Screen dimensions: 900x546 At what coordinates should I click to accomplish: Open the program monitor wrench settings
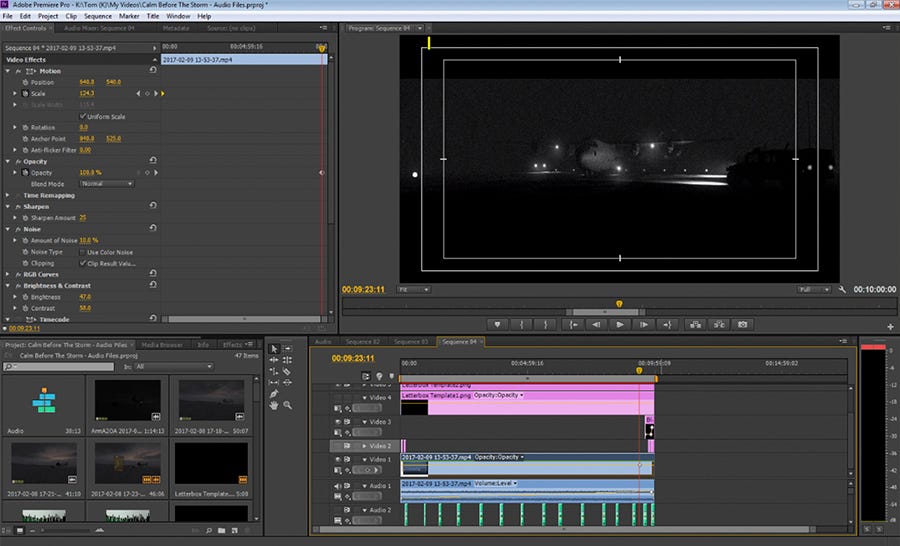(843, 289)
